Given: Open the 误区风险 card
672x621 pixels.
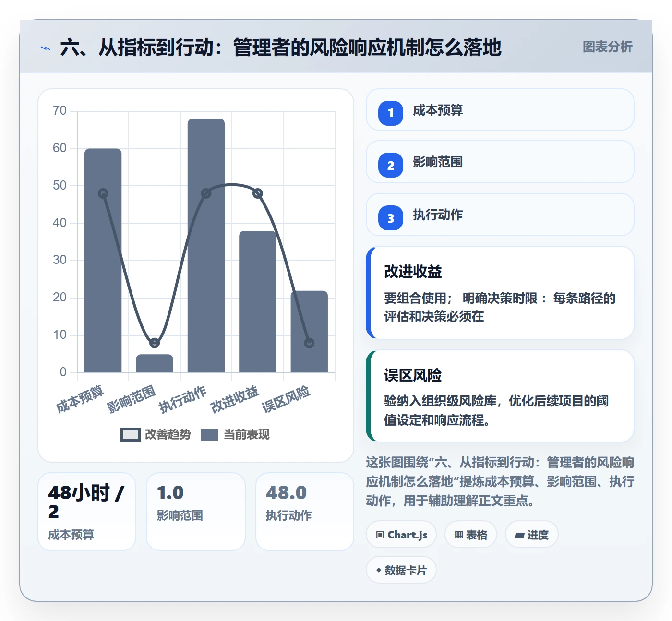Looking at the screenshot, I should pos(500,396).
